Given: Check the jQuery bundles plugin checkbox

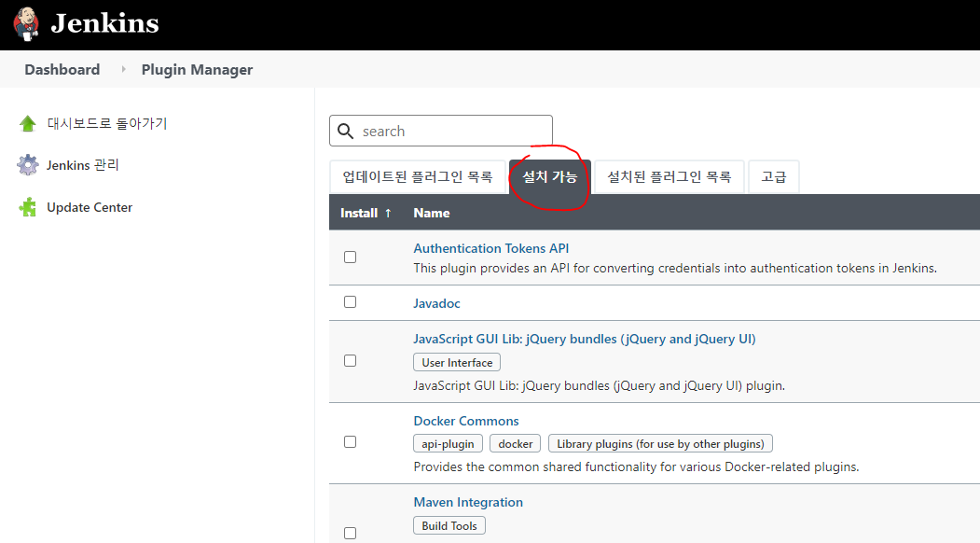Looking at the screenshot, I should click(350, 361).
